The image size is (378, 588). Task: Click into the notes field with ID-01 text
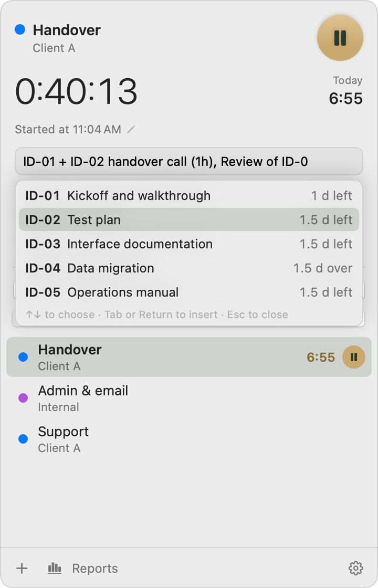[x=189, y=162]
